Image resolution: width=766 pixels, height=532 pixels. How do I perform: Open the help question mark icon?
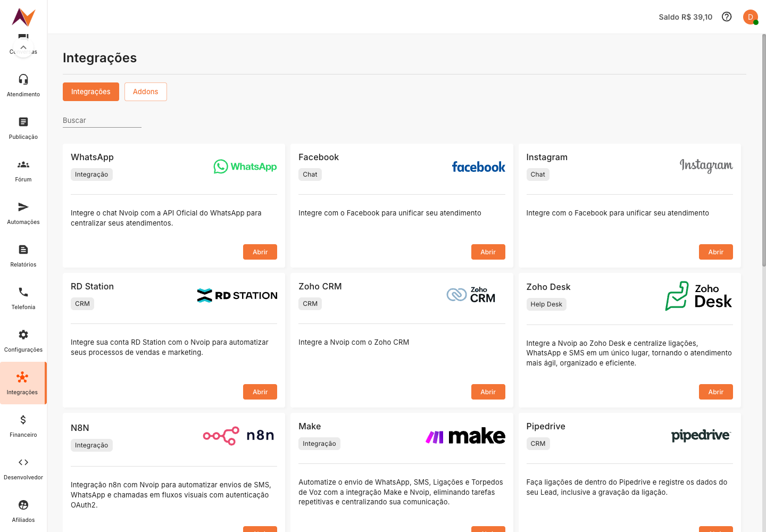pyautogui.click(x=727, y=16)
